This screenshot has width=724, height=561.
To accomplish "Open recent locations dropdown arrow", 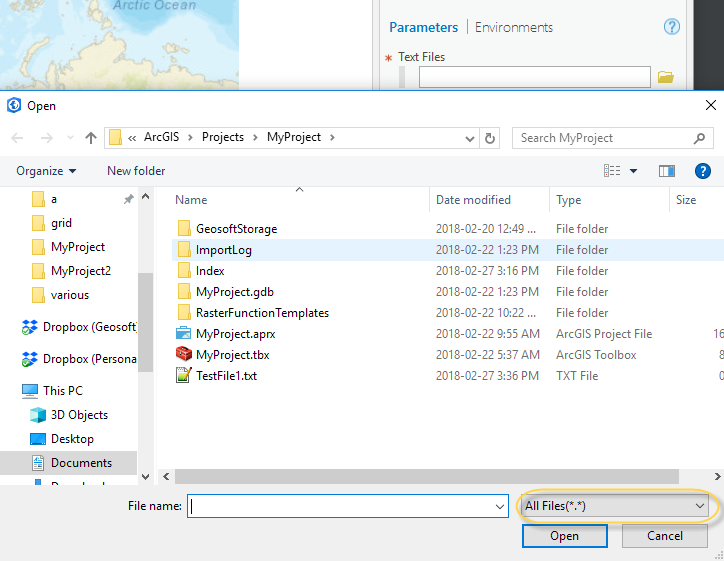I will coord(70,138).
